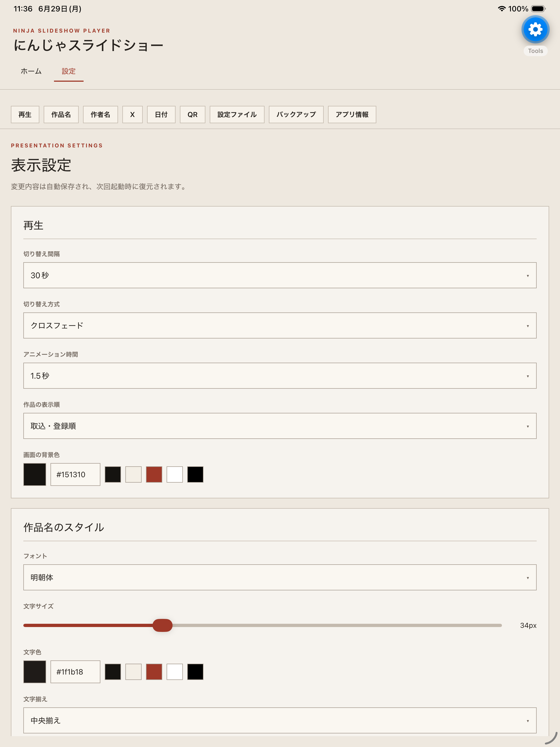560x747 pixels.
Task: Open the アプリ情報 section
Action: tap(352, 115)
